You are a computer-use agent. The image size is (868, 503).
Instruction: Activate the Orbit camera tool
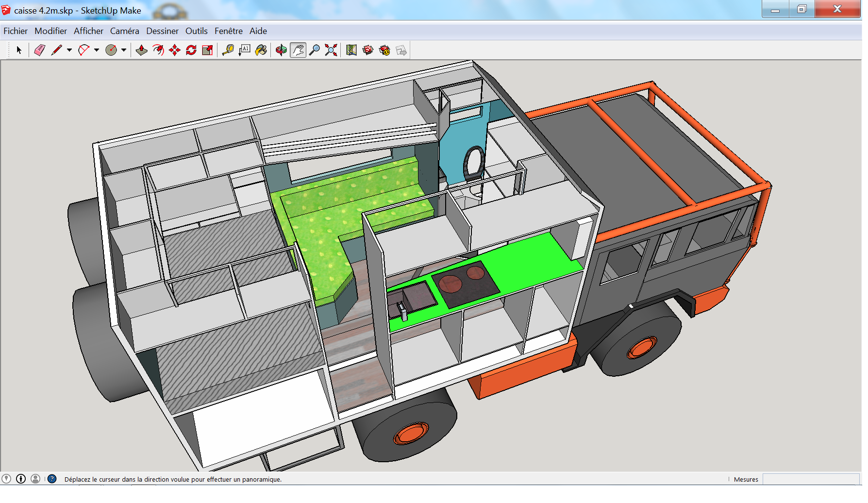281,50
